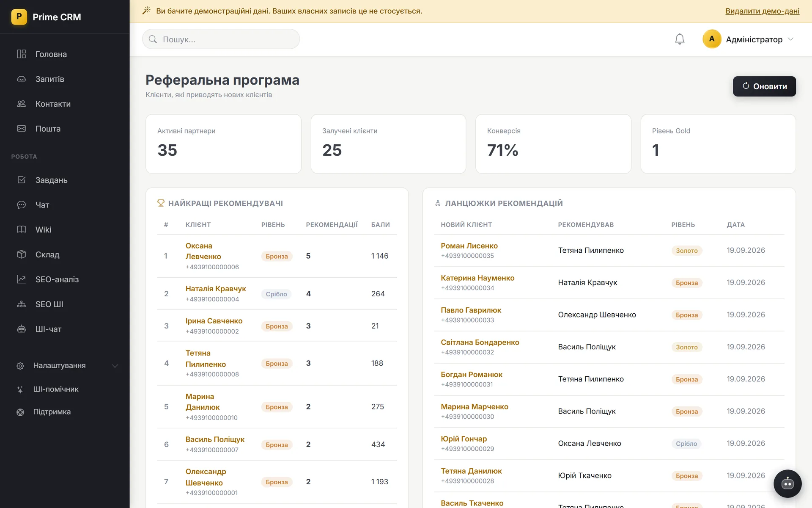Click the Головна dashboard icon
The height and width of the screenshot is (508, 812).
(21, 54)
